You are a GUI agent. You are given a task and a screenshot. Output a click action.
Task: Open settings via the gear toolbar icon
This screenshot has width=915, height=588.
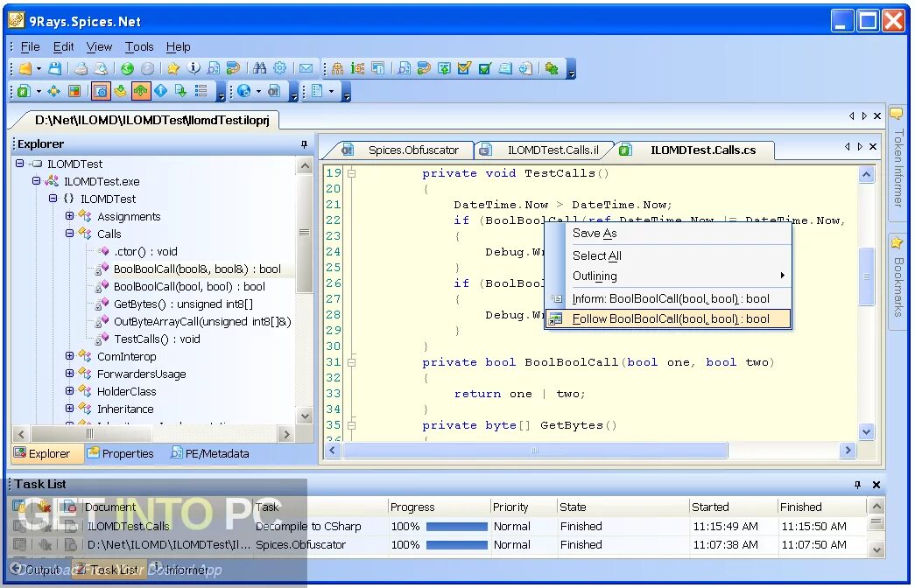tap(280, 69)
